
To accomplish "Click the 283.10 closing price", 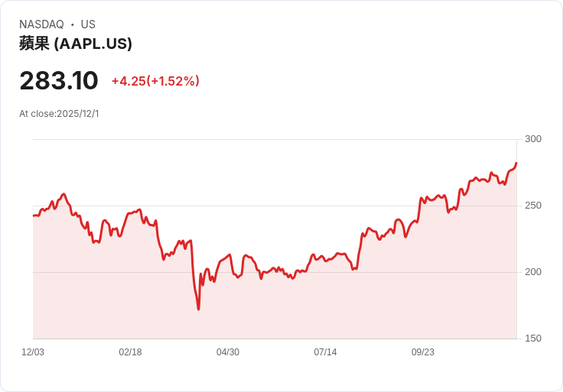I will coord(59,81).
